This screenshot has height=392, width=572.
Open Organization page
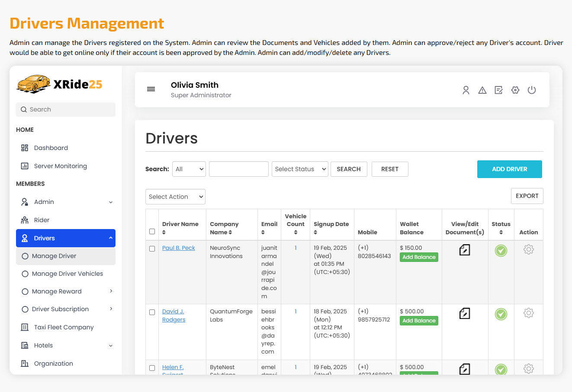(x=54, y=363)
